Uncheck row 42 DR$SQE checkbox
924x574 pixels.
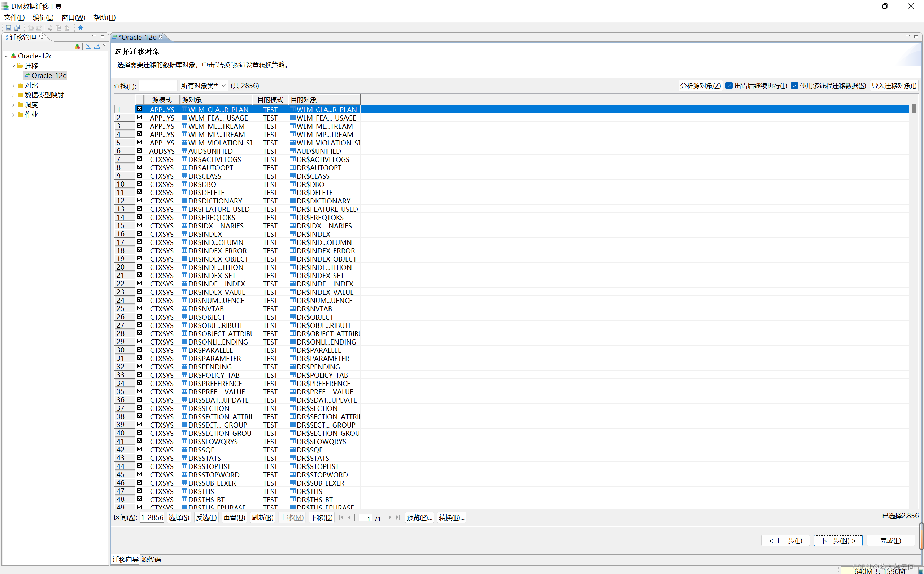point(139,450)
